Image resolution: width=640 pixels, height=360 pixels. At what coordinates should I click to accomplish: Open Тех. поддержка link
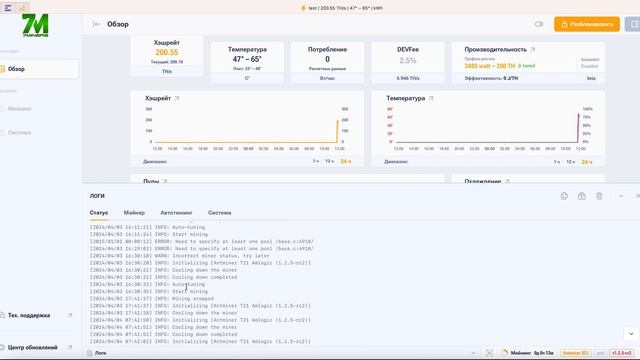point(29,316)
